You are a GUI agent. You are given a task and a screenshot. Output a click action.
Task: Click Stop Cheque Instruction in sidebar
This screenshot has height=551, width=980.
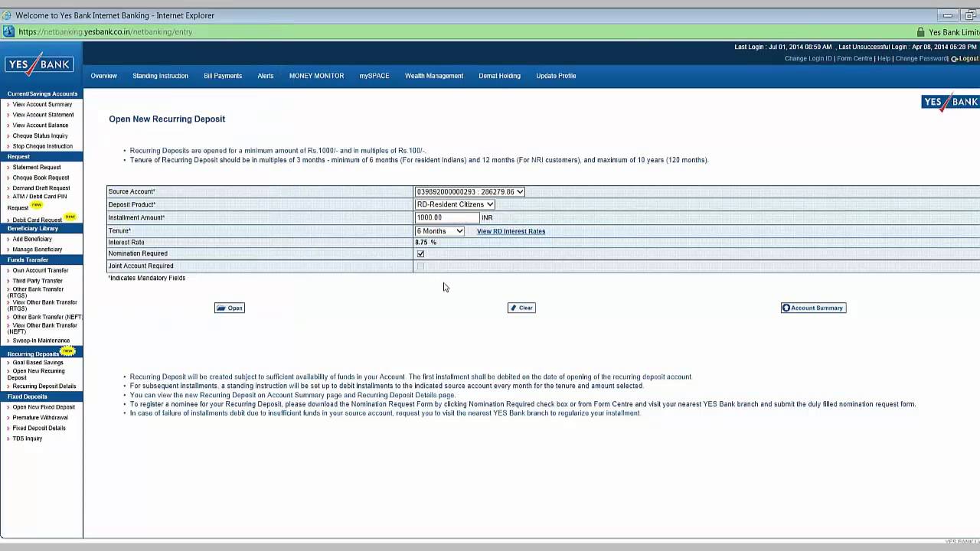click(x=43, y=146)
